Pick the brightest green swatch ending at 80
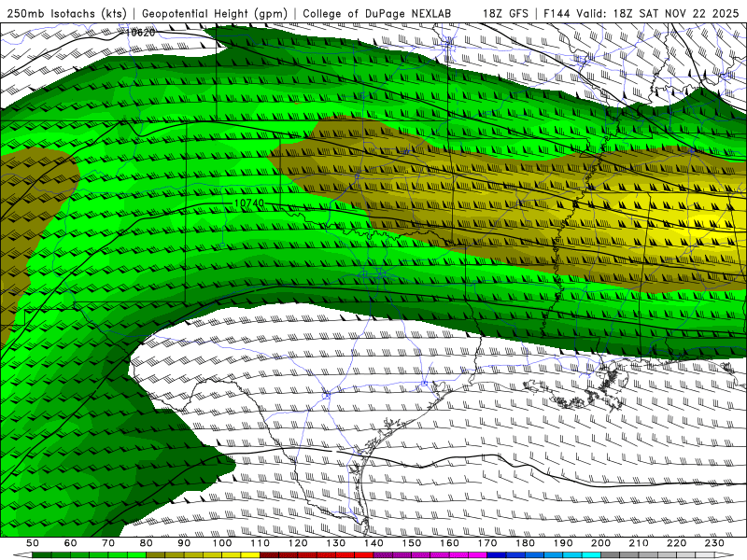The image size is (747, 560). click(x=136, y=555)
